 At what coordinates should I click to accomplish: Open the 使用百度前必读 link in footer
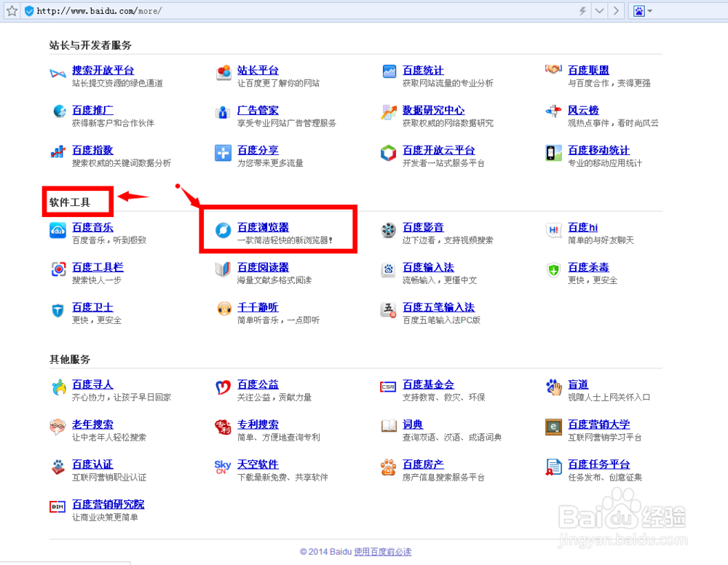(384, 551)
